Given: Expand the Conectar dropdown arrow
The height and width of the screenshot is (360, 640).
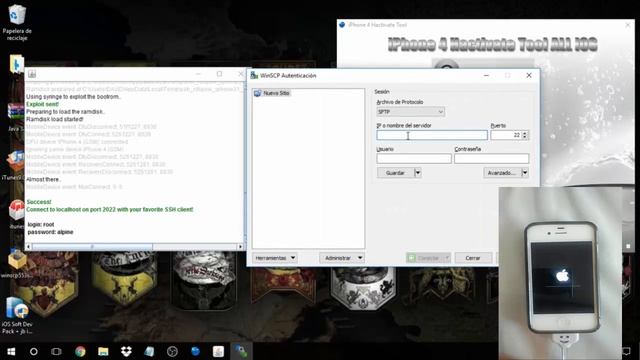Looking at the screenshot, I should pos(447,258).
